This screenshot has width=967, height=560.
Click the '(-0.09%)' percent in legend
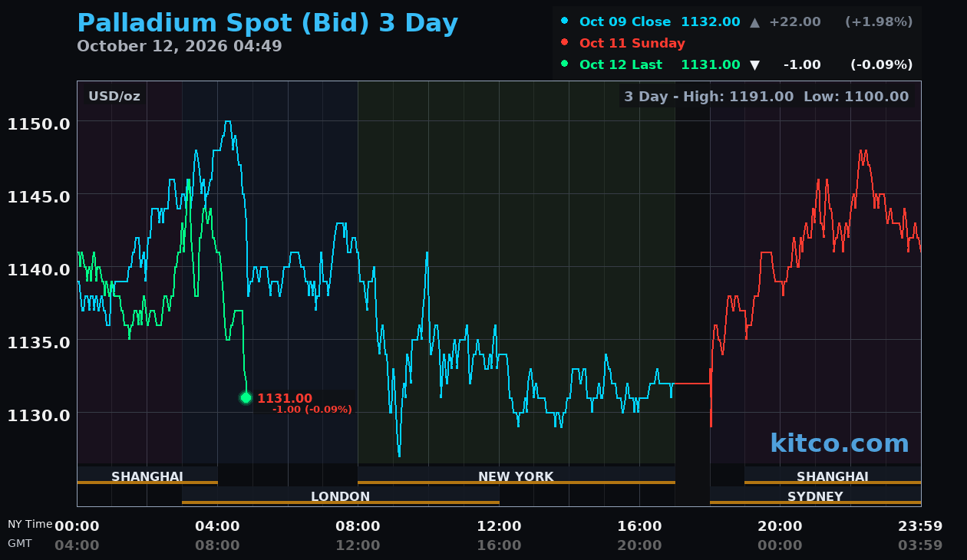[881, 64]
